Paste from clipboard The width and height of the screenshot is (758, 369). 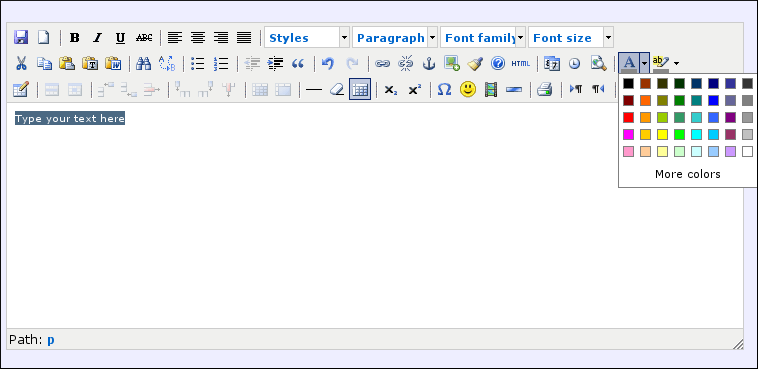67,63
